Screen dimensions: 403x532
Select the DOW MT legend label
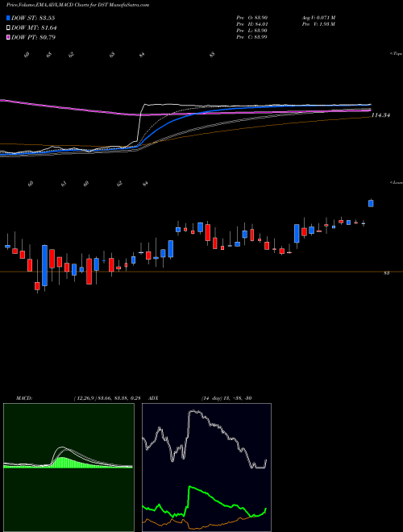[x=34, y=27]
